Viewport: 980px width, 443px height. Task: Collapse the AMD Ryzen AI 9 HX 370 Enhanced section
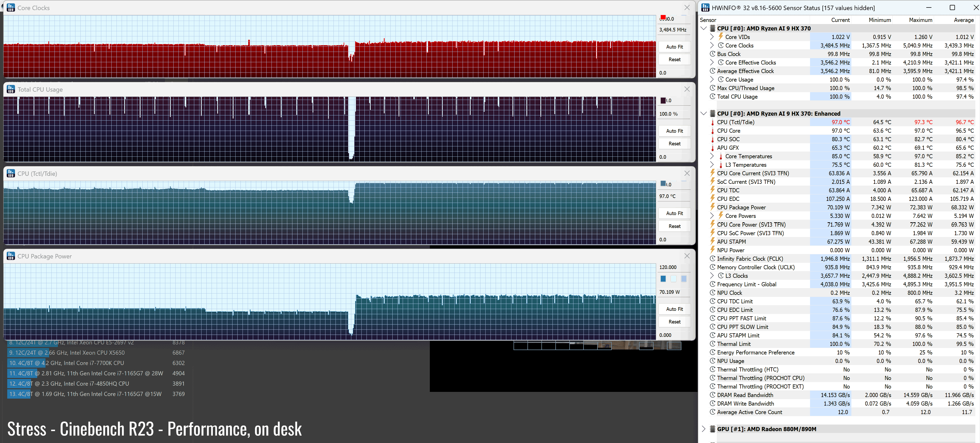click(703, 113)
